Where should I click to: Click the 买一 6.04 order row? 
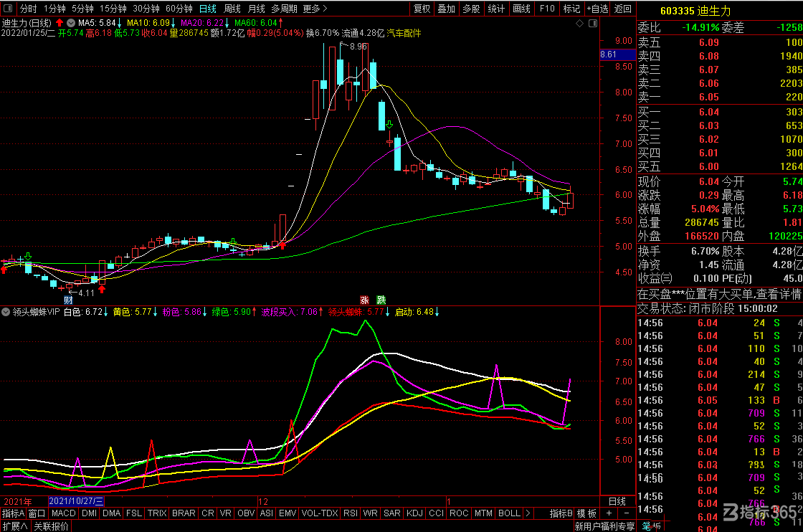pyautogui.click(x=720, y=112)
